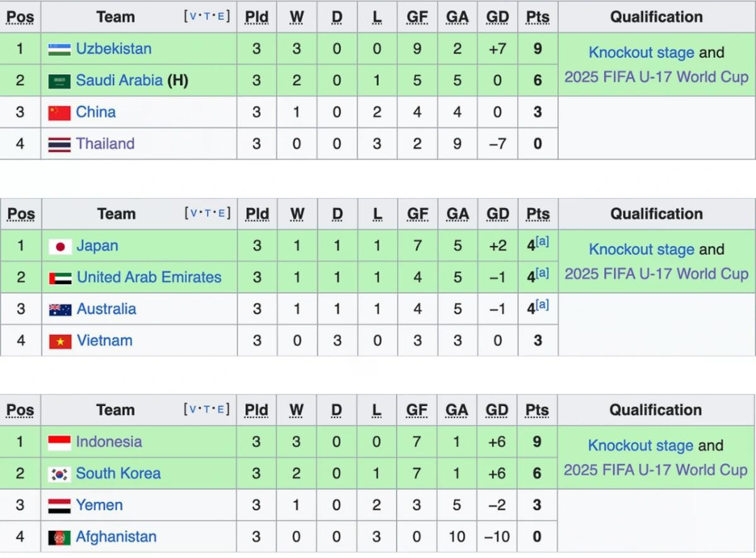The image size is (756, 558).
Task: Open footnote [a] next to Australia's points
Action: click(542, 305)
